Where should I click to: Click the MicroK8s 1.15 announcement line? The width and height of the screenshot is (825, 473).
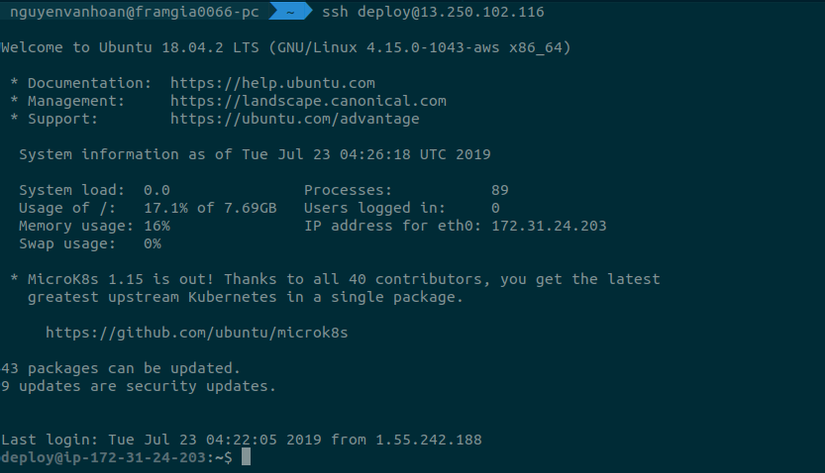pyautogui.click(x=335, y=279)
